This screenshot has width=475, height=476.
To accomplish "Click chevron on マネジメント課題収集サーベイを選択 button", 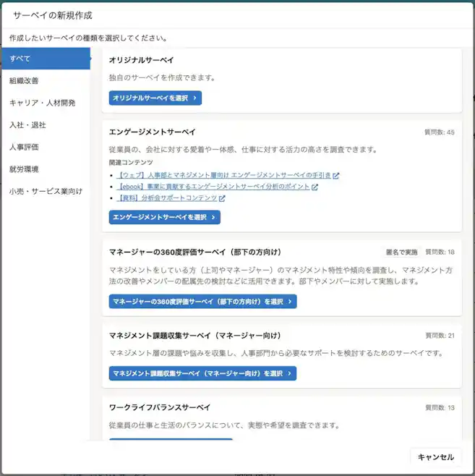I will coord(290,373).
